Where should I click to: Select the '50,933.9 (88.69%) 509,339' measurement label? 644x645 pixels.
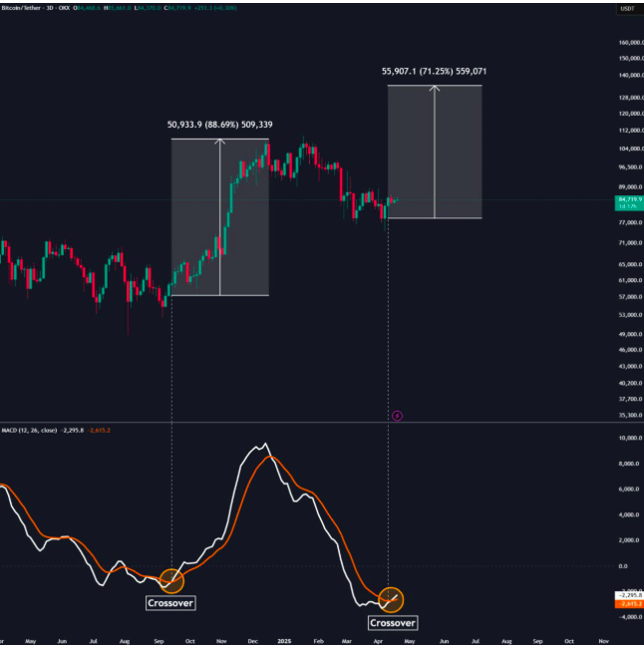coord(220,125)
